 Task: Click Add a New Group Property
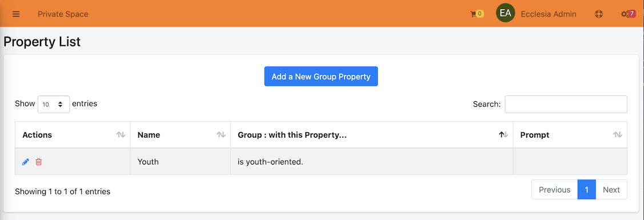(x=321, y=77)
